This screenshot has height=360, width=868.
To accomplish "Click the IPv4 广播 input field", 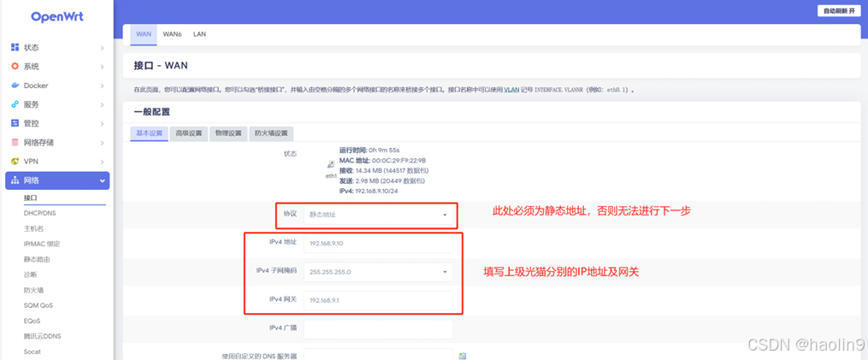I will click(x=378, y=329).
